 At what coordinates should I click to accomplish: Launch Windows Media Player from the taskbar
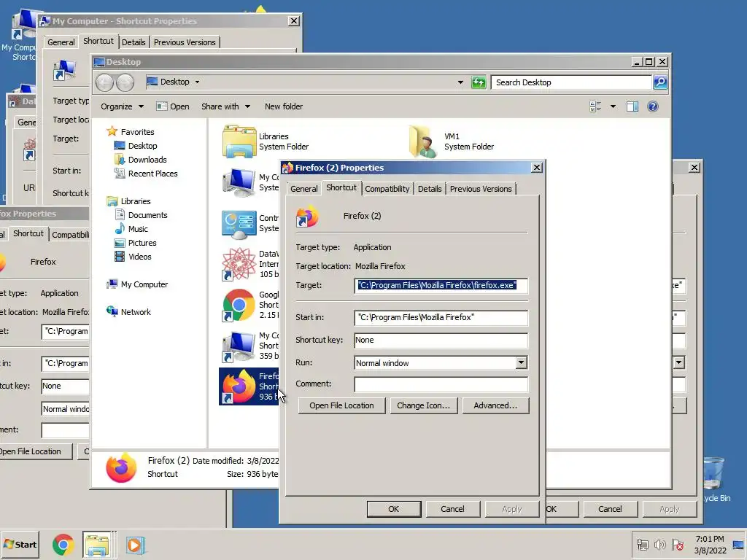point(135,544)
